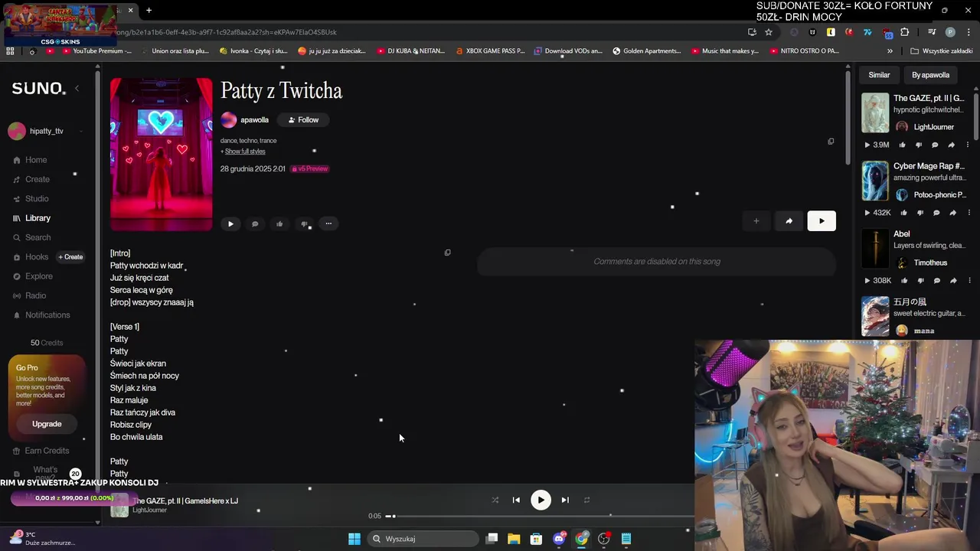The image size is (980, 551).
Task: Follow apawolla
Action: tap(303, 120)
